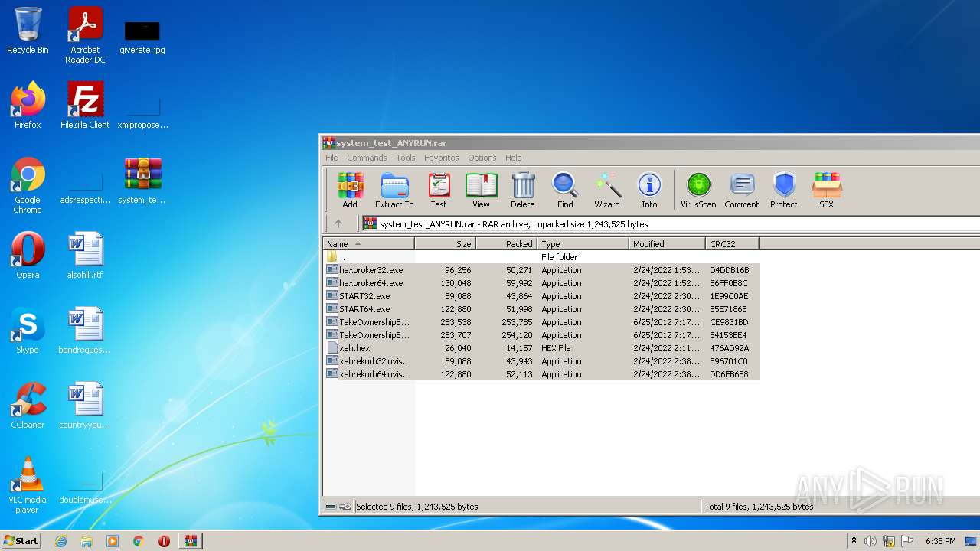Viewport: 980px width, 551px height.
Task: Select the system_te... RAR desktop file
Action: point(142,181)
